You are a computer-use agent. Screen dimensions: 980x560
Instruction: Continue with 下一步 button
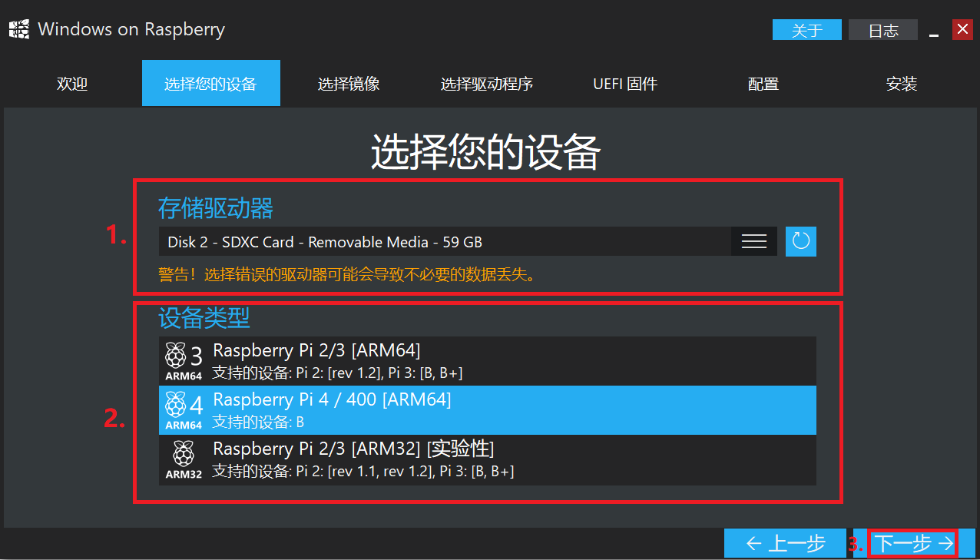click(x=914, y=543)
